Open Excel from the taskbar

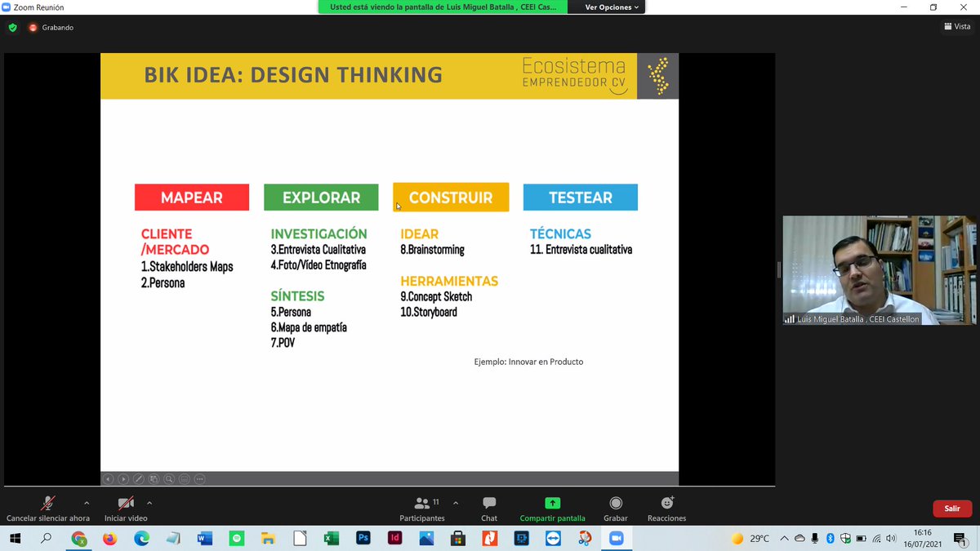[331, 539]
